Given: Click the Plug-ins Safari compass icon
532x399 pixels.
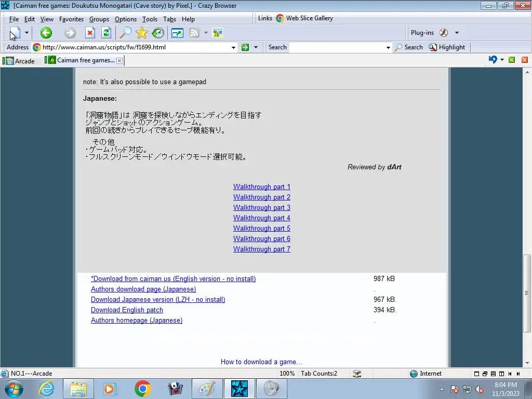Looking at the screenshot, I should [444, 33].
